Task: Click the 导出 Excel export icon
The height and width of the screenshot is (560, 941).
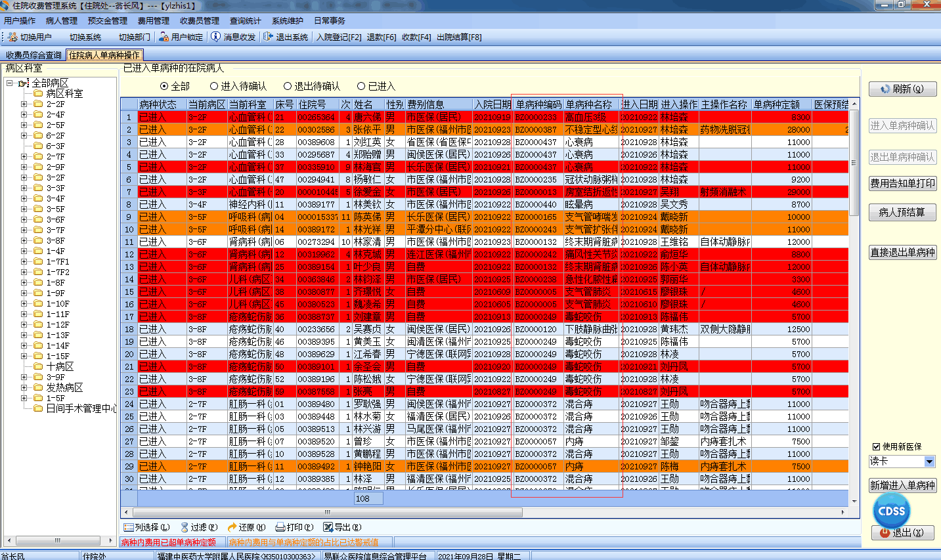Action: coord(328,527)
